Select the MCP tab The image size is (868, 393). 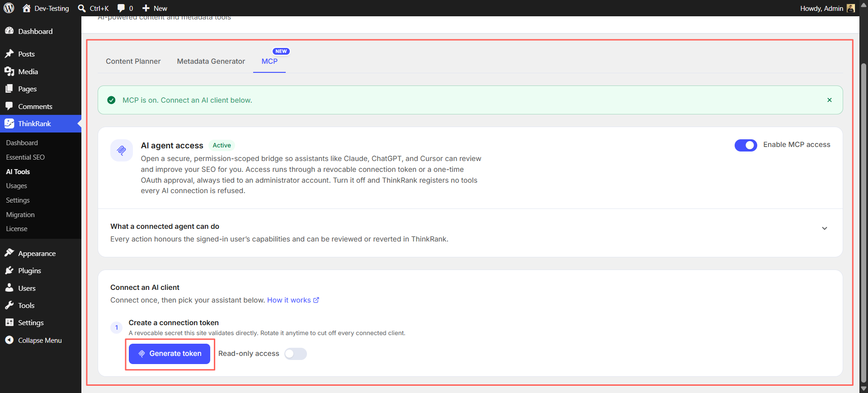(269, 62)
